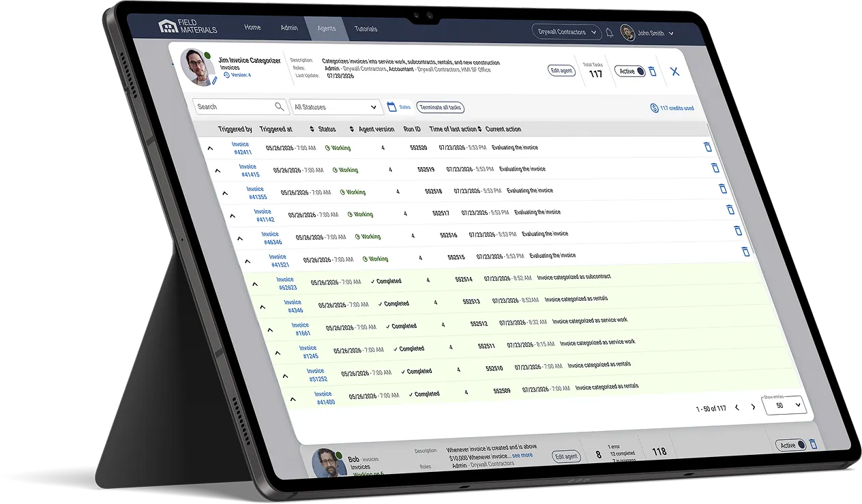
Task: Expand John Smith account menu arrow
Action: 671,33
